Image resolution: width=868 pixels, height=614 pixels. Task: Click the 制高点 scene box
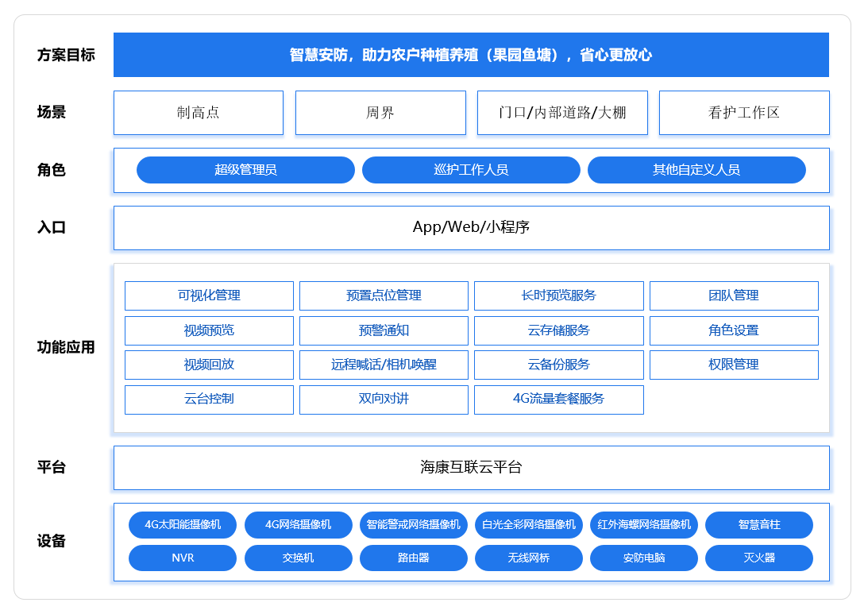[199, 113]
